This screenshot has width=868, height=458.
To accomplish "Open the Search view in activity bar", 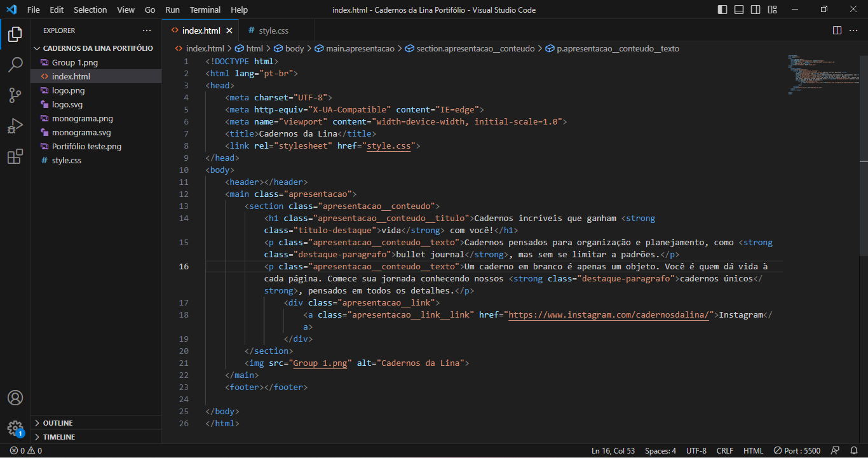I will 15,65.
